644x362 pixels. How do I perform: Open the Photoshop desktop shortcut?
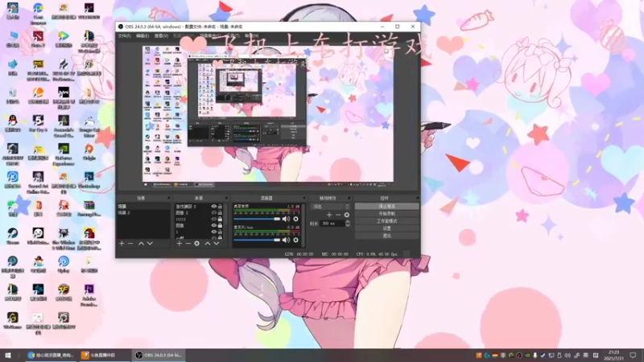(89, 179)
